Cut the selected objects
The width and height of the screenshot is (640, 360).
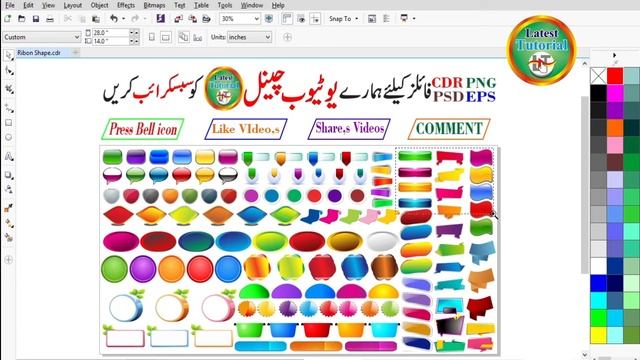[68, 19]
